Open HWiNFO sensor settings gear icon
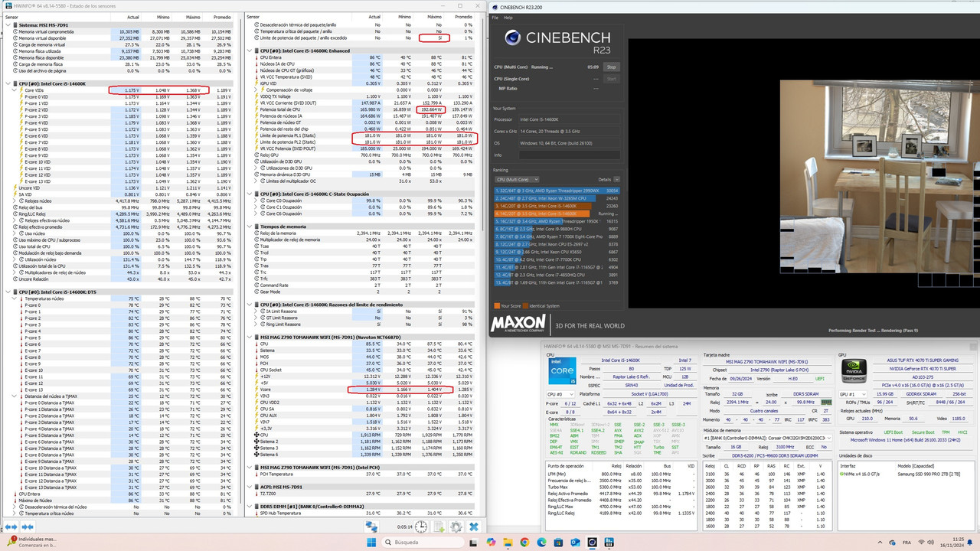This screenshot has height=551, width=980. [456, 527]
